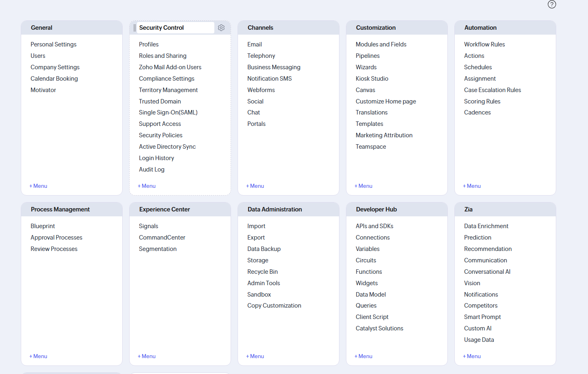Select Conversational AI
The width and height of the screenshot is (588, 374).
tap(487, 272)
